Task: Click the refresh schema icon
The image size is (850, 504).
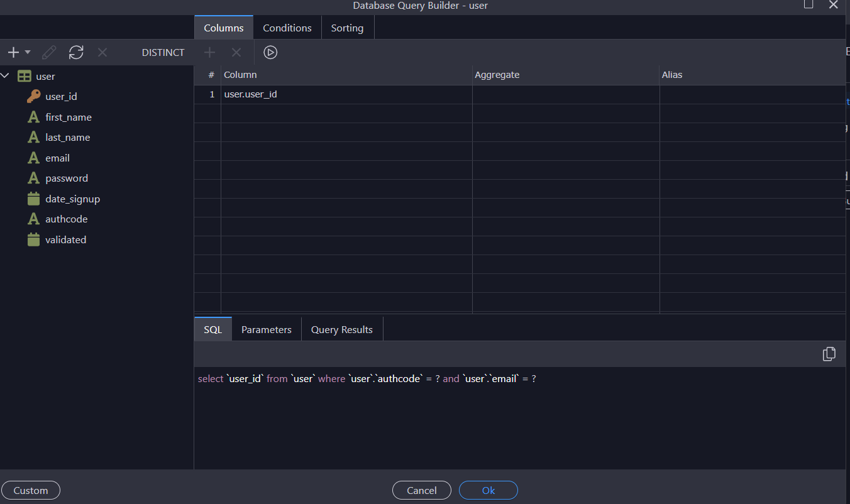Action: pos(76,53)
